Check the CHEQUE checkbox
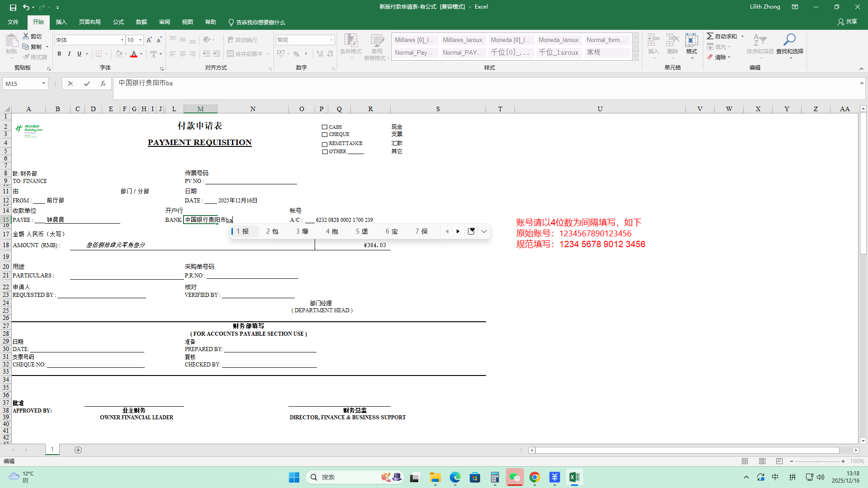The image size is (868, 488). (325, 135)
